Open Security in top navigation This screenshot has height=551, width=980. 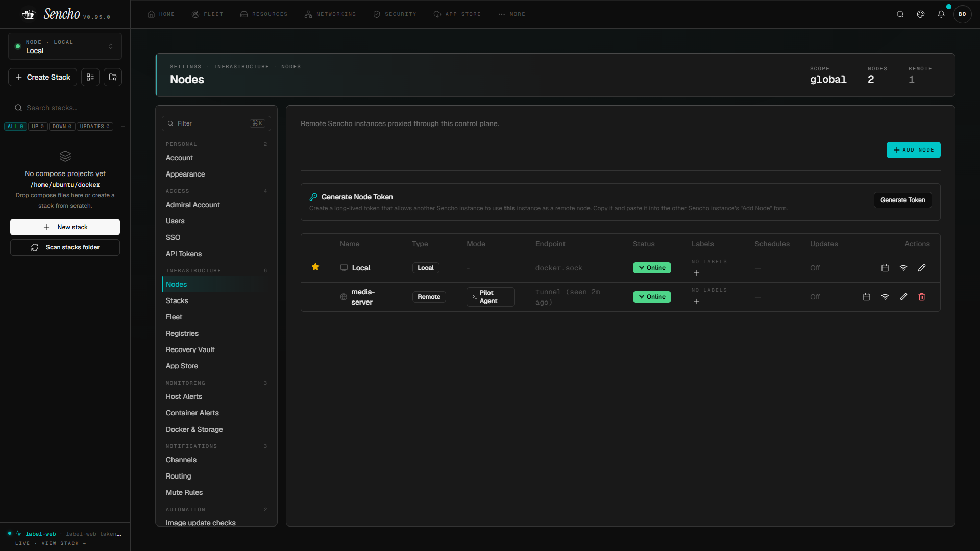[395, 14]
